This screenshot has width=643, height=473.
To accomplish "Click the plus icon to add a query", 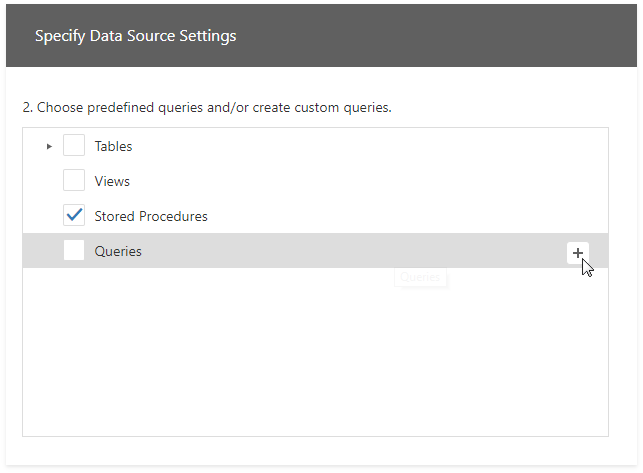I will [578, 253].
